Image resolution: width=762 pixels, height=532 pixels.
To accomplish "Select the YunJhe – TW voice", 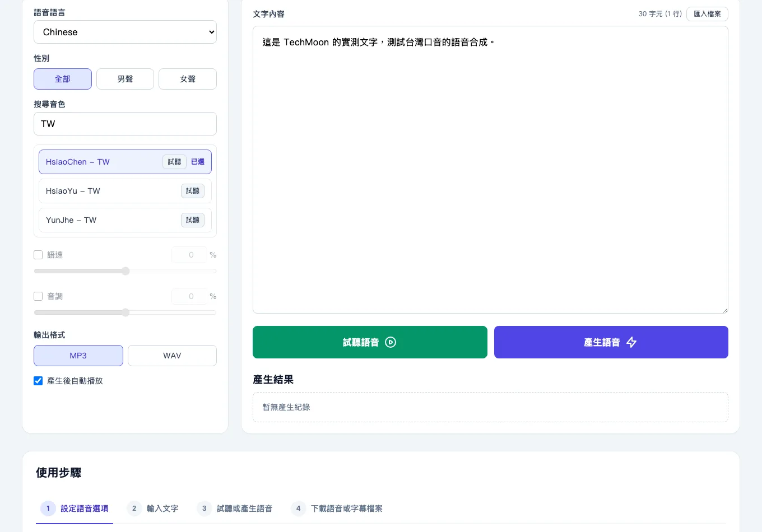I will pos(125,220).
